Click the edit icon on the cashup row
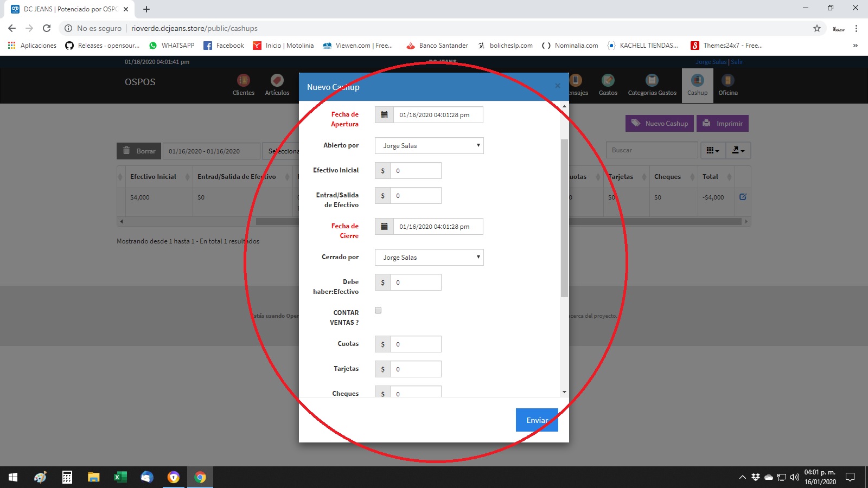The width and height of the screenshot is (868, 488). tap(744, 197)
